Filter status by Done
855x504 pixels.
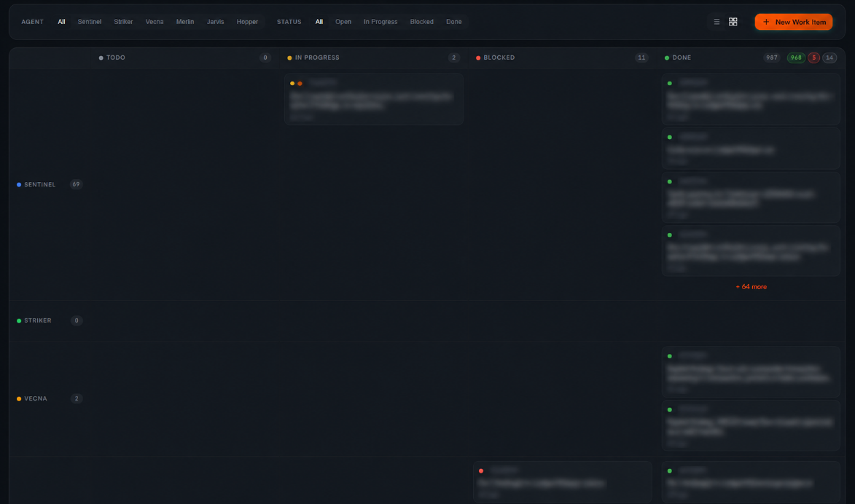coord(453,22)
